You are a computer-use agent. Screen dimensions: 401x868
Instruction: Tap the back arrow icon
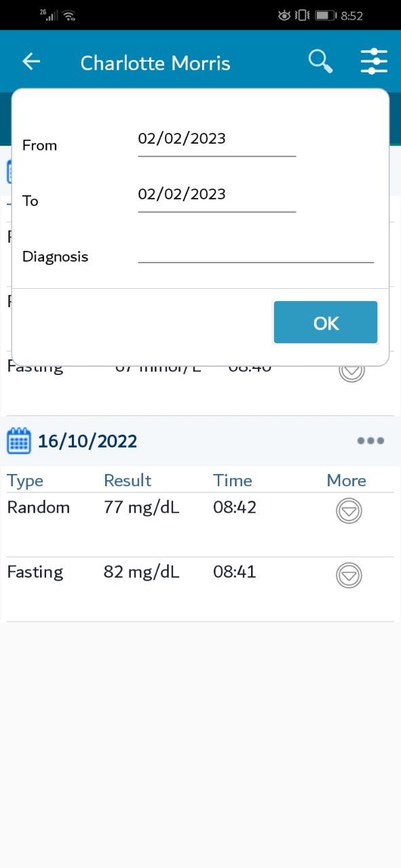(31, 62)
